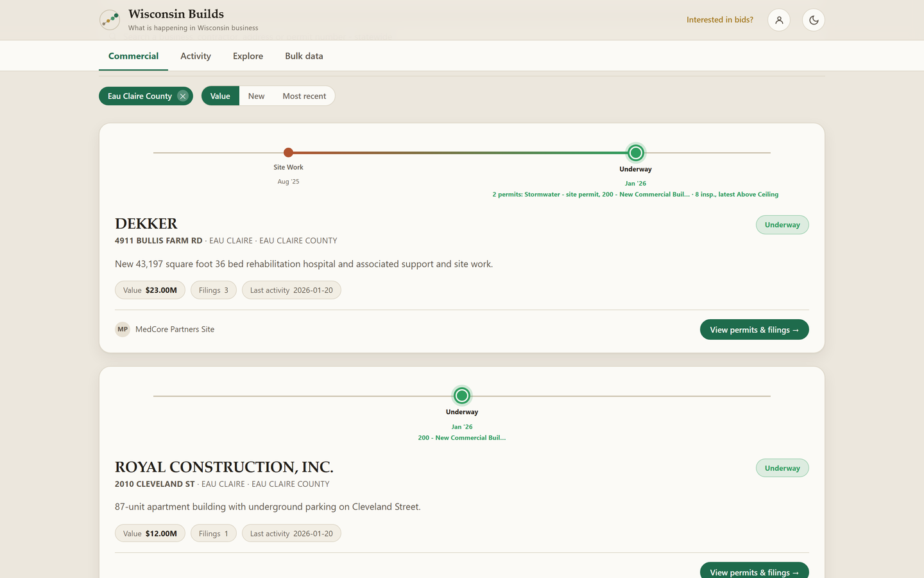Screen dimensions: 924x578
Task: Switch to the Activity tab
Action: tap(196, 56)
